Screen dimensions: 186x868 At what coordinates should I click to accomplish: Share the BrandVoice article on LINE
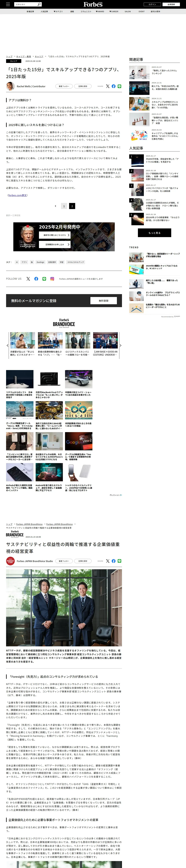[x=120, y=561]
